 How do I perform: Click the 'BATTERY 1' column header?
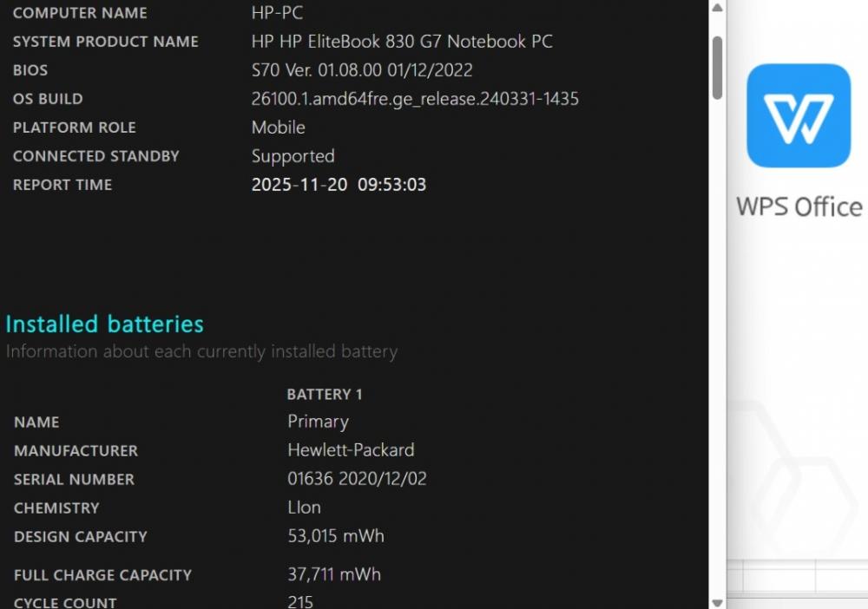coord(325,395)
